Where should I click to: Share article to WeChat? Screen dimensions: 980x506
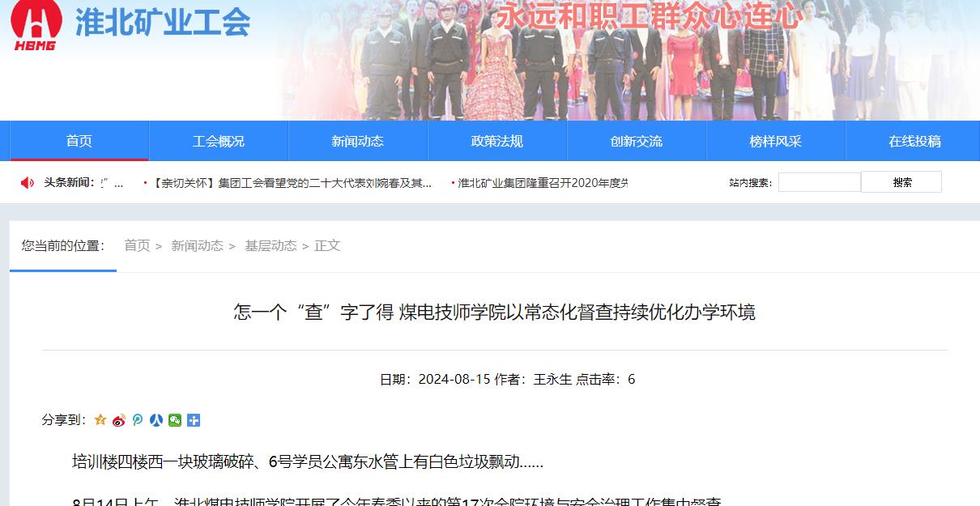point(175,420)
